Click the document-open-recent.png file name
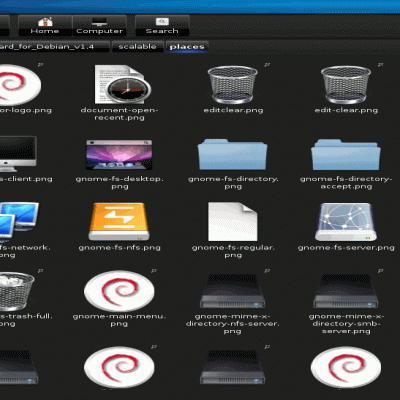Image resolution: width=400 pixels, height=400 pixels. [119, 114]
